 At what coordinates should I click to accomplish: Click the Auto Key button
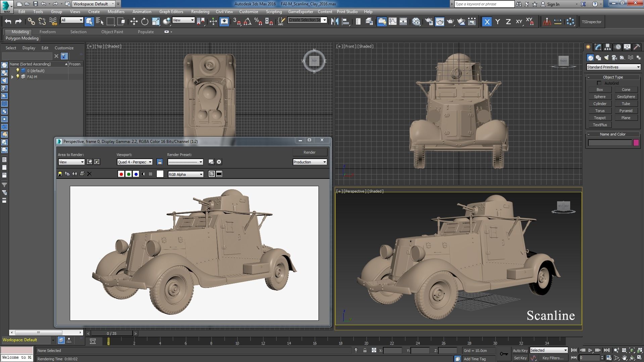520,351
